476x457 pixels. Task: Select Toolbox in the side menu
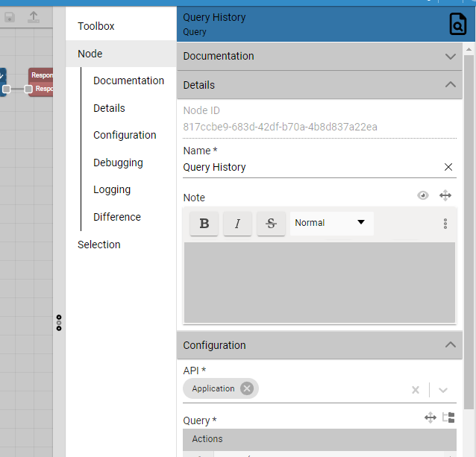point(96,26)
